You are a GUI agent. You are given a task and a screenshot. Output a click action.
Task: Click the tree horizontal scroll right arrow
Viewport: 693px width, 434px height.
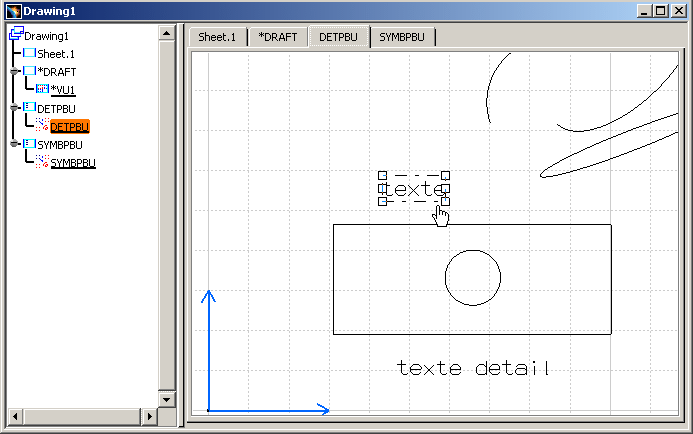point(151,415)
